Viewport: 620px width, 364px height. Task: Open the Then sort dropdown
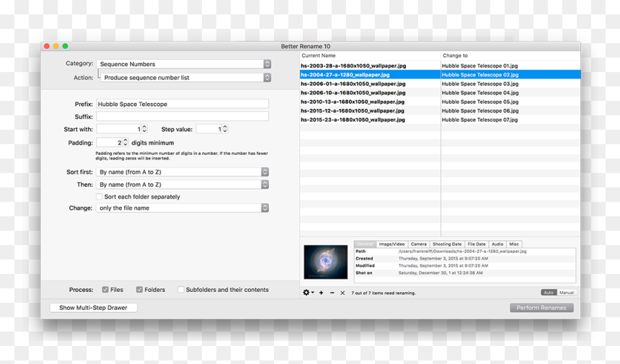coord(182,185)
